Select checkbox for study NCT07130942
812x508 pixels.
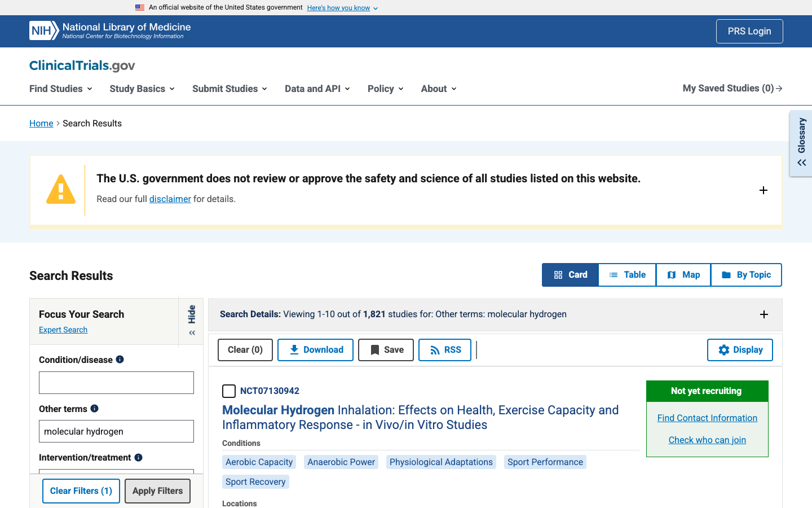pyautogui.click(x=229, y=391)
